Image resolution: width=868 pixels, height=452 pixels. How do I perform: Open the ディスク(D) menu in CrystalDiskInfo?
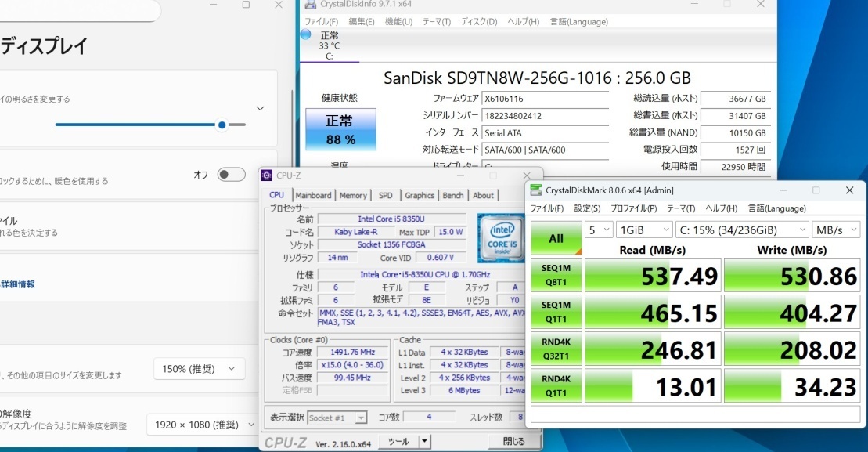click(479, 21)
